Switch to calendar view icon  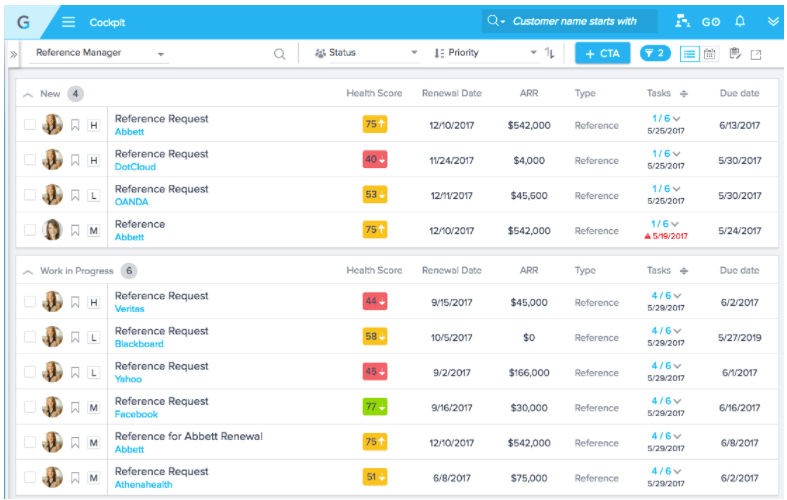tap(710, 53)
